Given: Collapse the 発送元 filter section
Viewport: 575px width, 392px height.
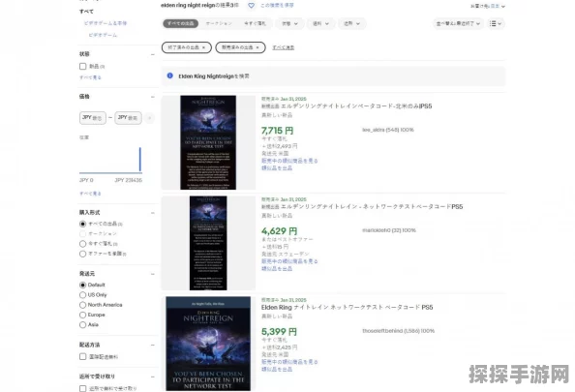Looking at the screenshot, I should [x=153, y=274].
